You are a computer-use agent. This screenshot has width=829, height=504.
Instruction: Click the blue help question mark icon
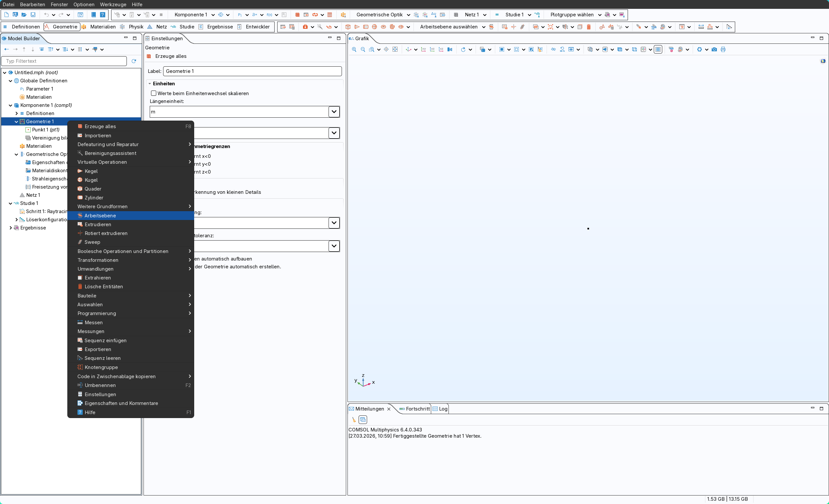[x=103, y=15]
